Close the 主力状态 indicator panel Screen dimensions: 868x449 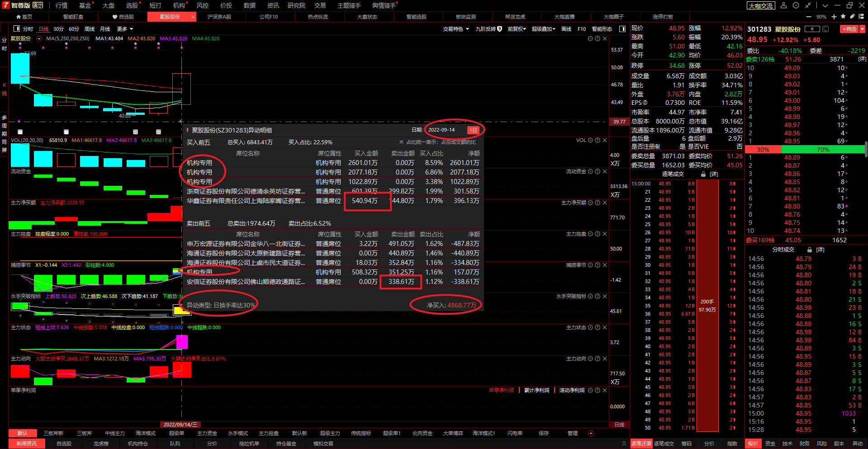point(605,327)
